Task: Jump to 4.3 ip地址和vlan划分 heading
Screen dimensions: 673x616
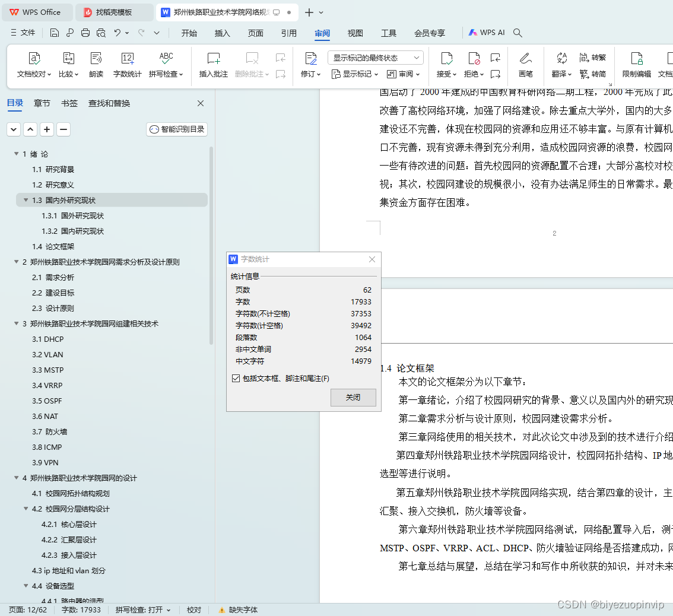Action: coord(69,570)
